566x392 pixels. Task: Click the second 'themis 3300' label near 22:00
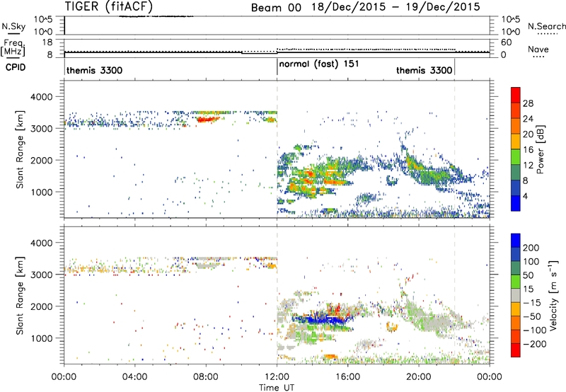pos(424,70)
